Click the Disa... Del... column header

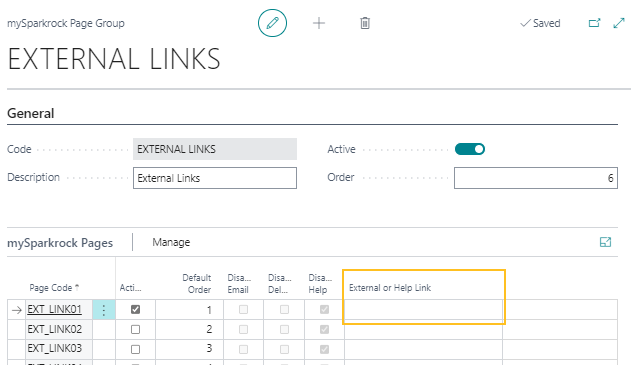coord(280,284)
